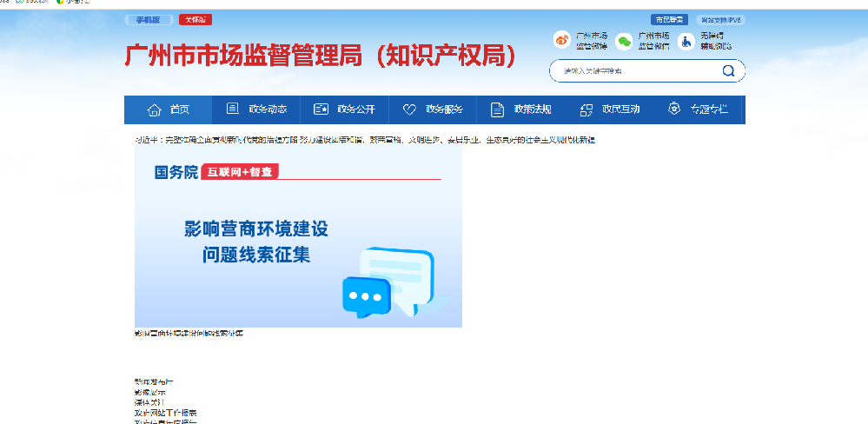Click the document icon beside 政策法规
Screen dimensions: 868x424
pyautogui.click(x=497, y=109)
